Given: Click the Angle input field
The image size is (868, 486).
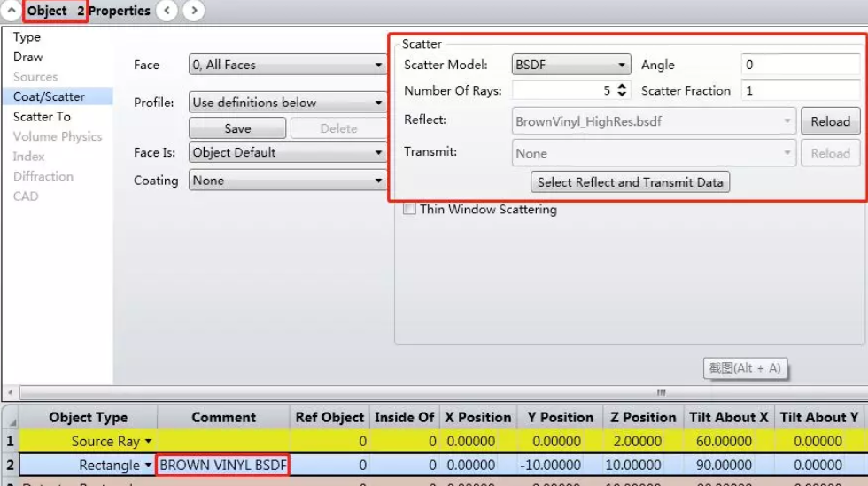Looking at the screenshot, I should pos(800,65).
